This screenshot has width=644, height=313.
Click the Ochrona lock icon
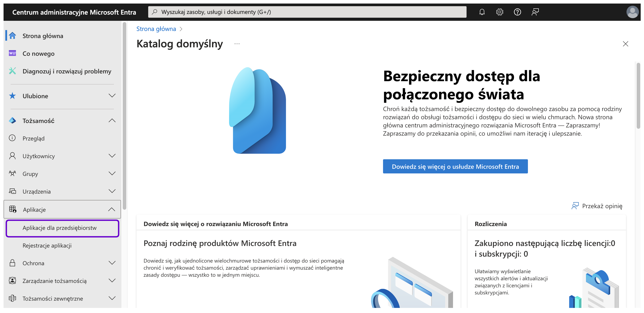[x=12, y=263]
